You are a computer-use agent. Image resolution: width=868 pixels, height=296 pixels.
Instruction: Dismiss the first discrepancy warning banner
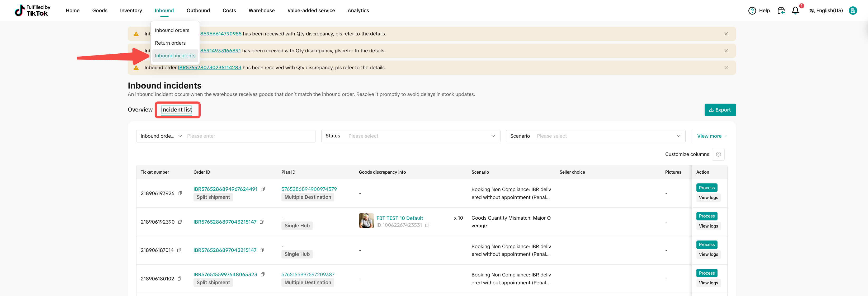click(x=726, y=34)
